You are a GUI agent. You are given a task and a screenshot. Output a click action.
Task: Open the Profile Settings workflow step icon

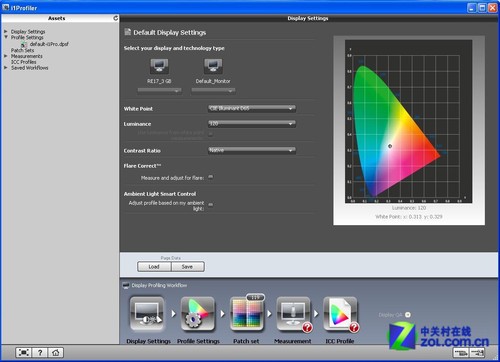pyautogui.click(x=198, y=314)
